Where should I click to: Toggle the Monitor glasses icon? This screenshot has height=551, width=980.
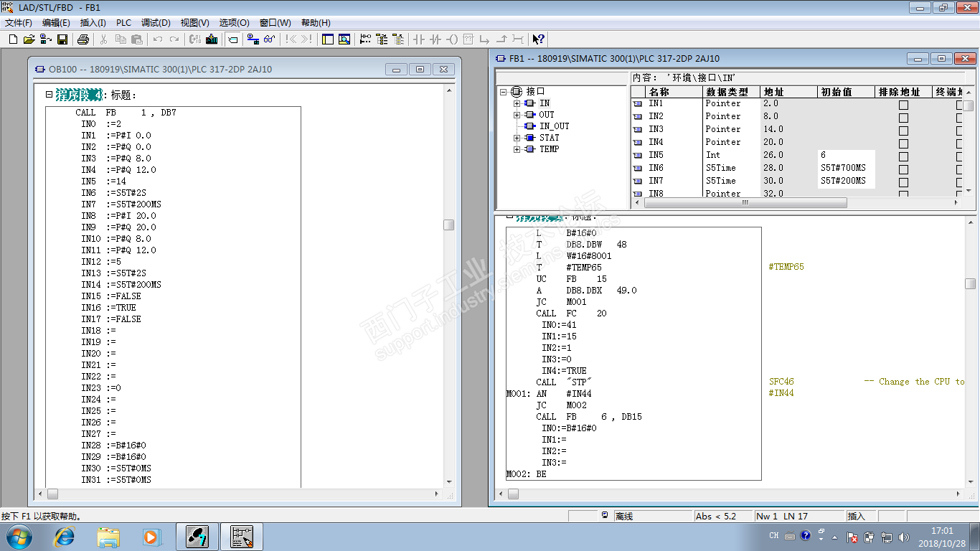point(270,39)
